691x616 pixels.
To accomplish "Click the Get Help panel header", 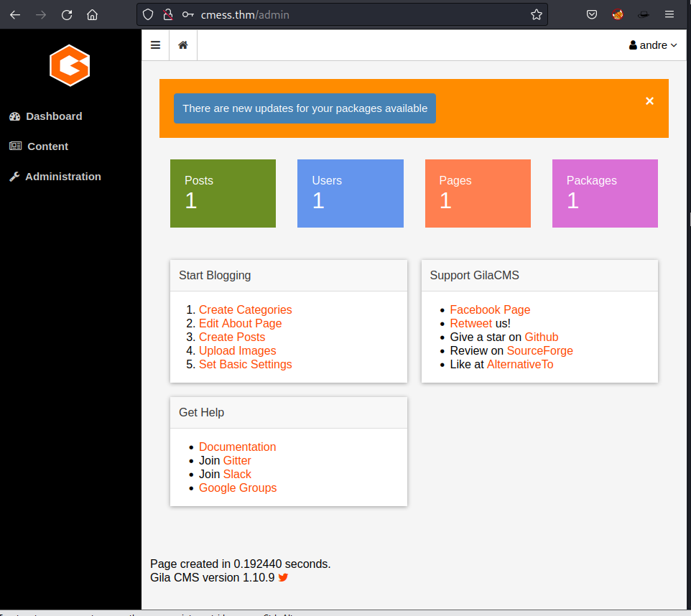I will [x=289, y=412].
